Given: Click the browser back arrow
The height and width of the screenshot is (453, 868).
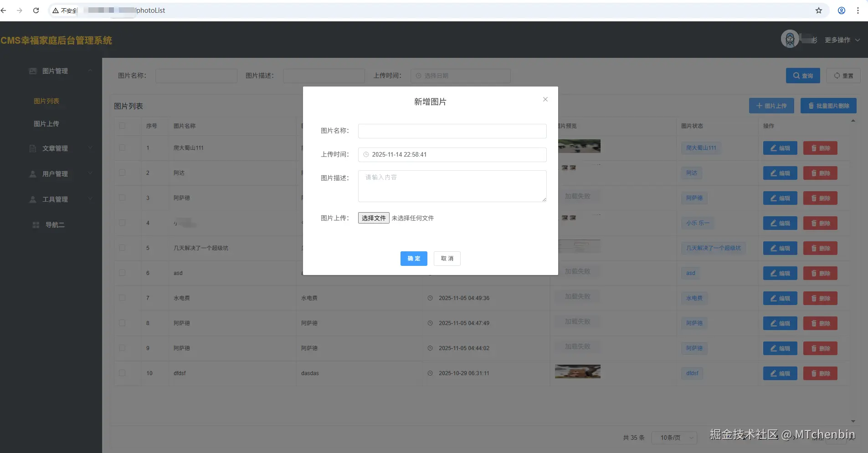Looking at the screenshot, I should pos(4,10).
